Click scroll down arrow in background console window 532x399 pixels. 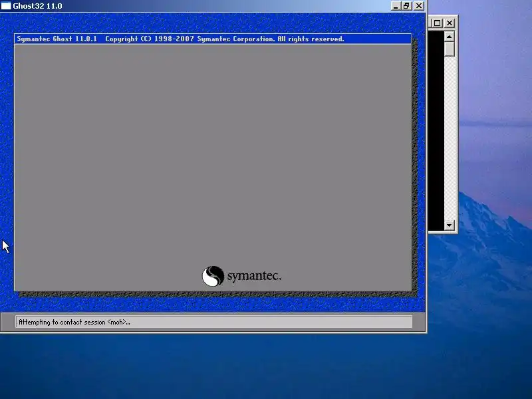tap(450, 225)
